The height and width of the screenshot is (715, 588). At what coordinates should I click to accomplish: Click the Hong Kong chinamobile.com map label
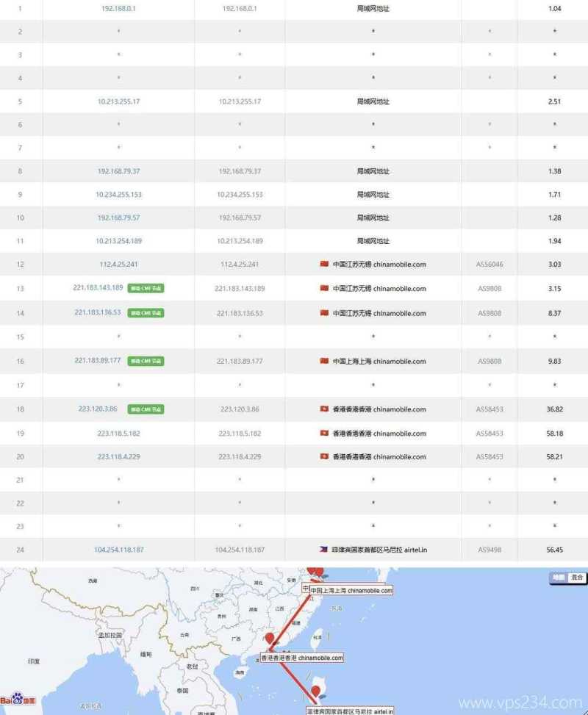coord(302,658)
